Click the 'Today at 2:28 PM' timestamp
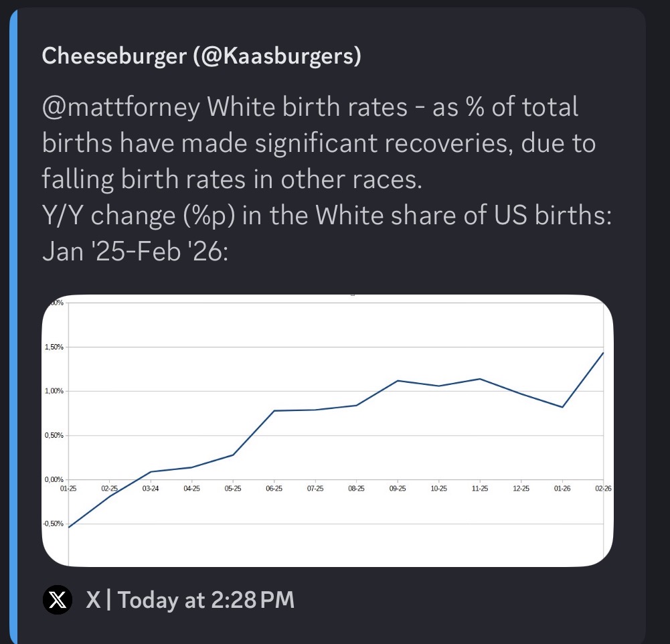 [x=205, y=600]
